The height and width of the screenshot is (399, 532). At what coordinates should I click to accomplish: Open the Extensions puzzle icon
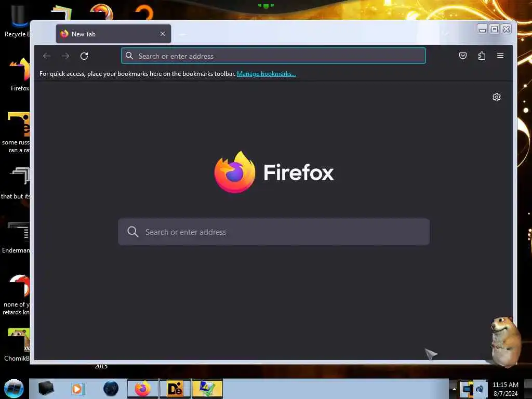pos(482,56)
